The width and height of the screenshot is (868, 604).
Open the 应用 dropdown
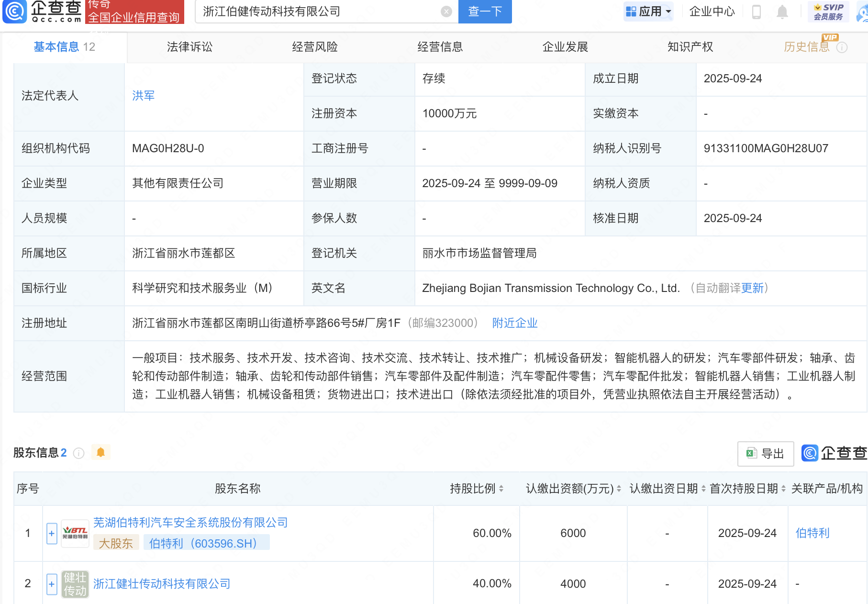tap(648, 11)
